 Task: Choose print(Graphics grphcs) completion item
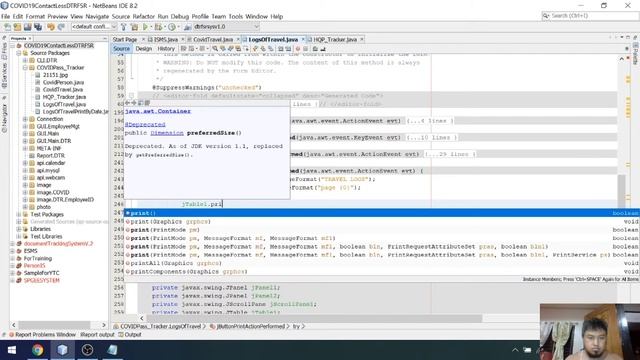coord(382,222)
